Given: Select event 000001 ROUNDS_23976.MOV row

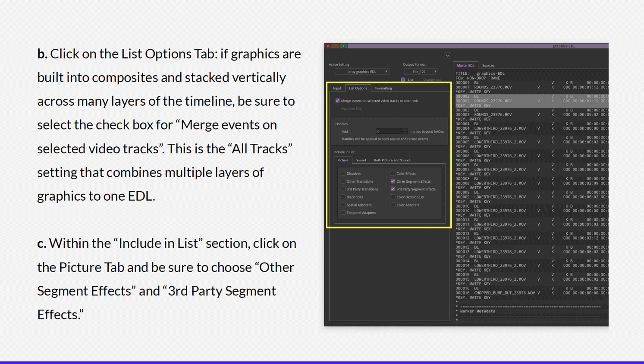Looking at the screenshot, I should click(532, 87).
